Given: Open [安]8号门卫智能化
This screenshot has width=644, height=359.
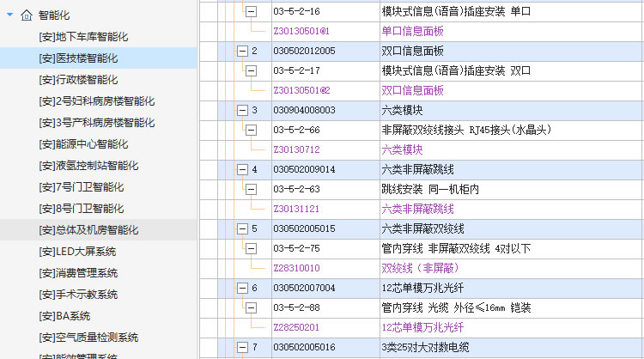Looking at the screenshot, I should [x=82, y=208].
